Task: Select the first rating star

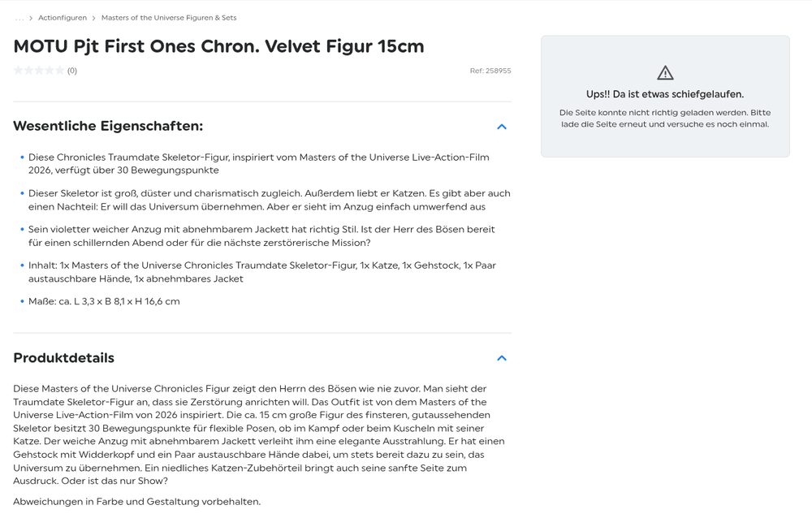Action: coord(19,71)
